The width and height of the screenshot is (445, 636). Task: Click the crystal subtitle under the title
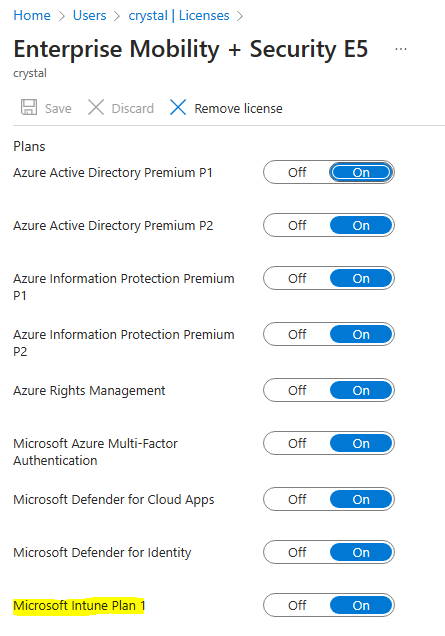(30, 73)
